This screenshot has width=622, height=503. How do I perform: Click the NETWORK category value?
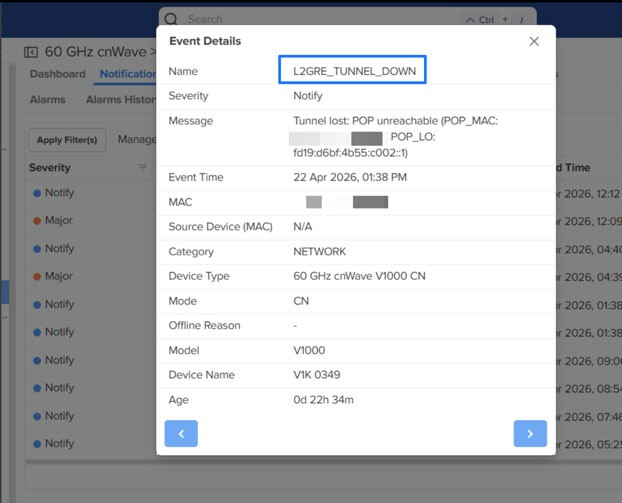tap(319, 252)
